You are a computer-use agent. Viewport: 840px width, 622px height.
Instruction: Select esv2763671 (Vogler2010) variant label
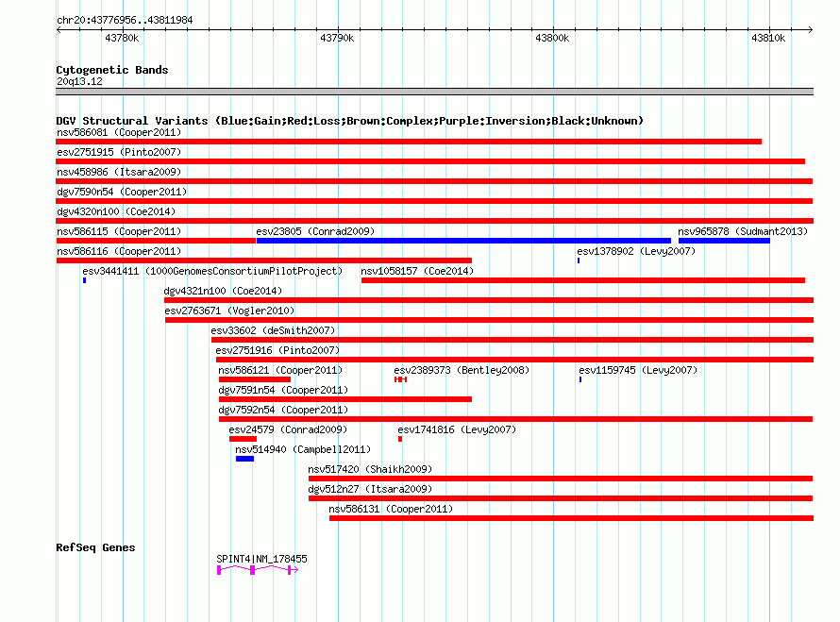229,311
